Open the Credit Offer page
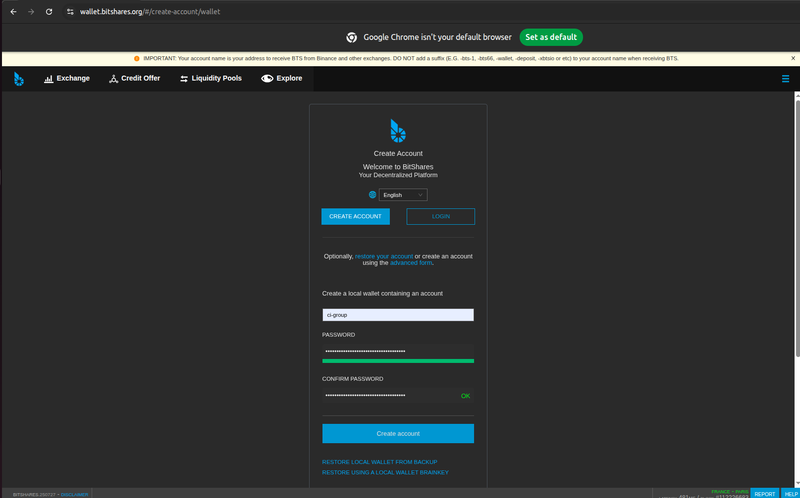The image size is (800, 498). pos(135,79)
